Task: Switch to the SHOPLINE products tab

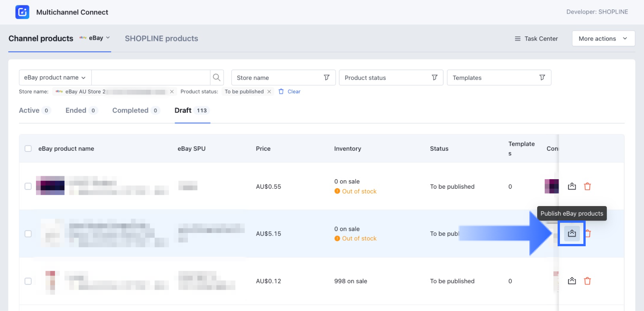Action: [161, 39]
